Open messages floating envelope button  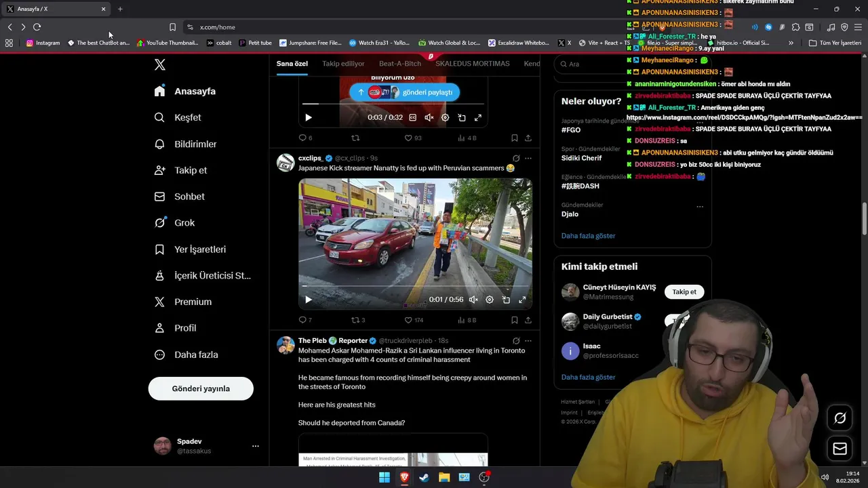[x=840, y=449]
